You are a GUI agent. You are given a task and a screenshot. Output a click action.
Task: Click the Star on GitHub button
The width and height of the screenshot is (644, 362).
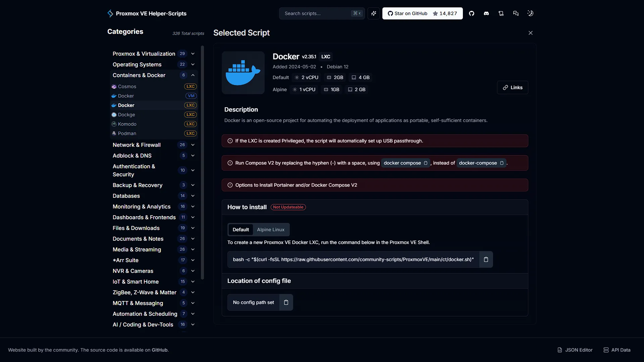pyautogui.click(x=422, y=13)
